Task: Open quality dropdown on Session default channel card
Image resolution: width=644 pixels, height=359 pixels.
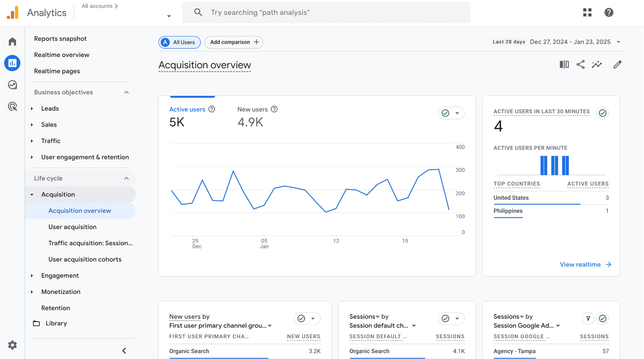Action: (457, 318)
